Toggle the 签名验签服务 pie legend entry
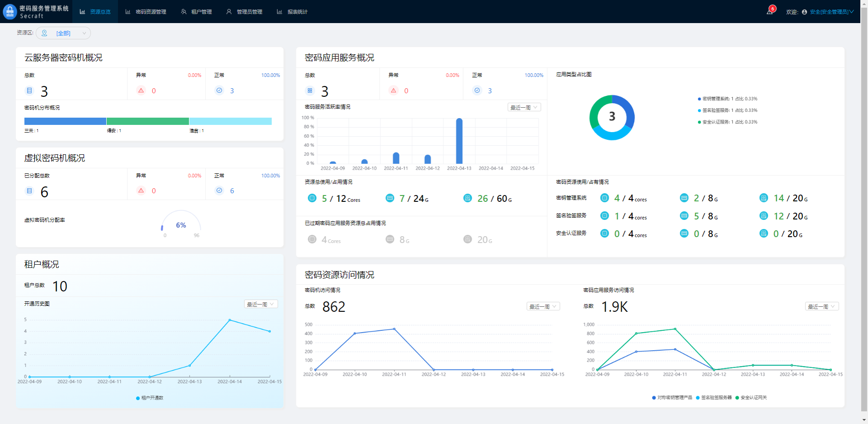Screen dimensions: 868x424 tap(728, 110)
